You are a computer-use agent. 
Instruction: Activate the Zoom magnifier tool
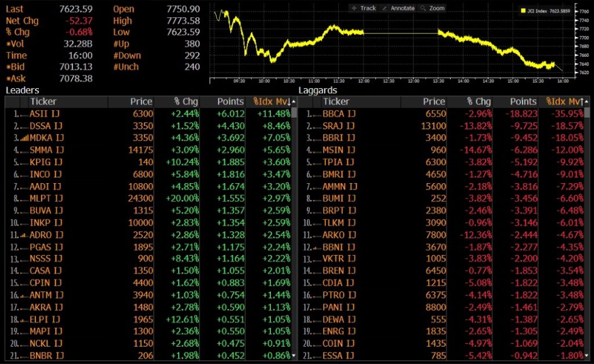[432, 8]
